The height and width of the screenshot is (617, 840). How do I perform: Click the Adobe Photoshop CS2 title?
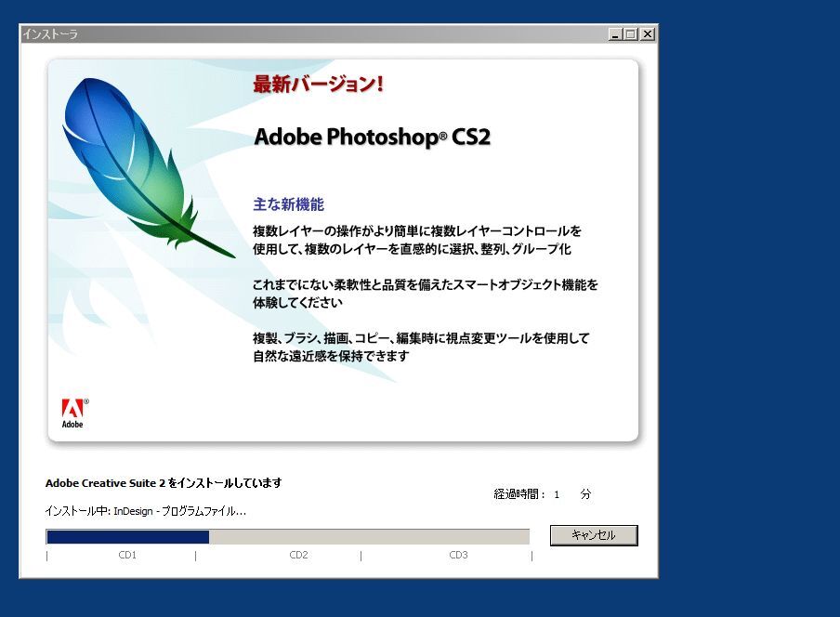coord(373,137)
